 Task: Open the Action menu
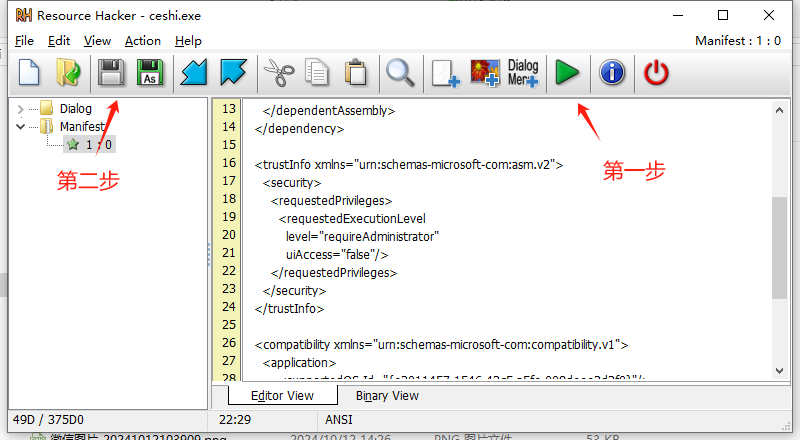coord(142,41)
